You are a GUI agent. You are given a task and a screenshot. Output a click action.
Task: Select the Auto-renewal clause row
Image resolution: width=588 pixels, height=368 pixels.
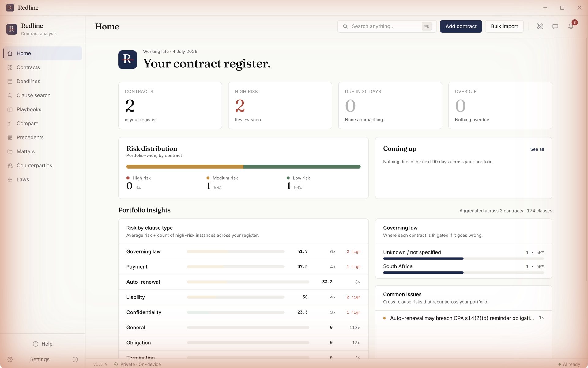click(243, 282)
